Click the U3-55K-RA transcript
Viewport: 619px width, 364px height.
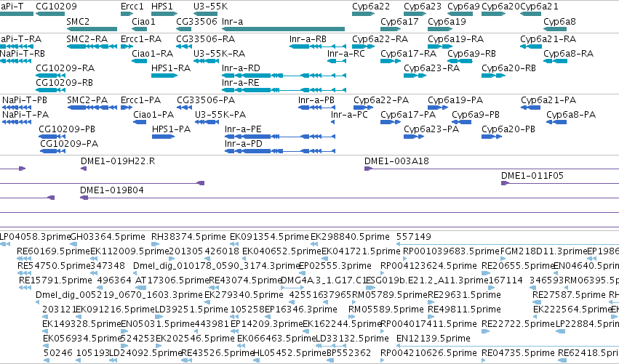pos(205,61)
